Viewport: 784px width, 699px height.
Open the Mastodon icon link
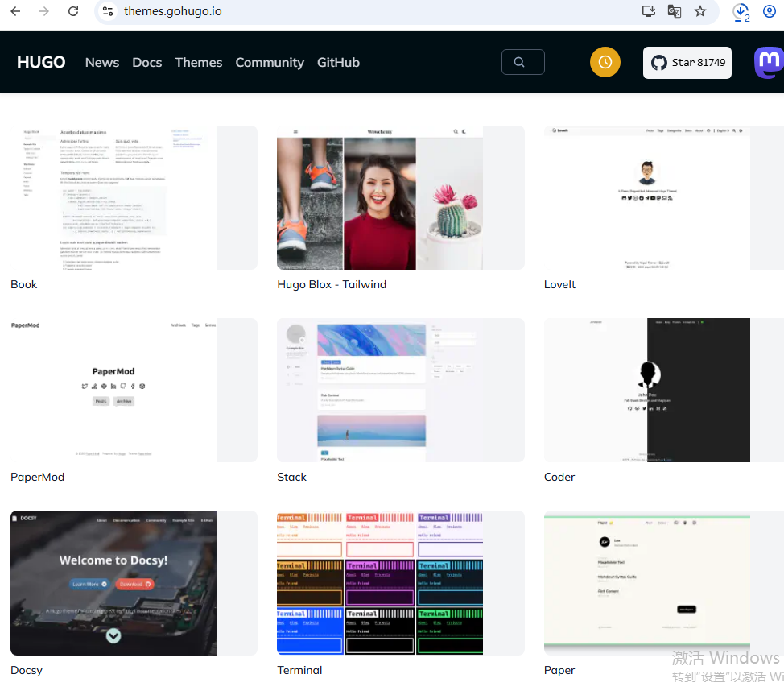tap(769, 63)
